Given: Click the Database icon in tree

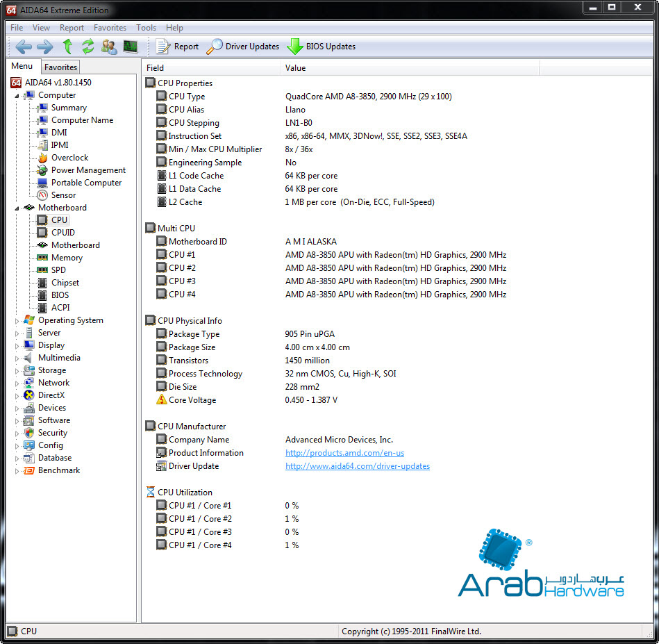Looking at the screenshot, I should pyautogui.click(x=29, y=458).
